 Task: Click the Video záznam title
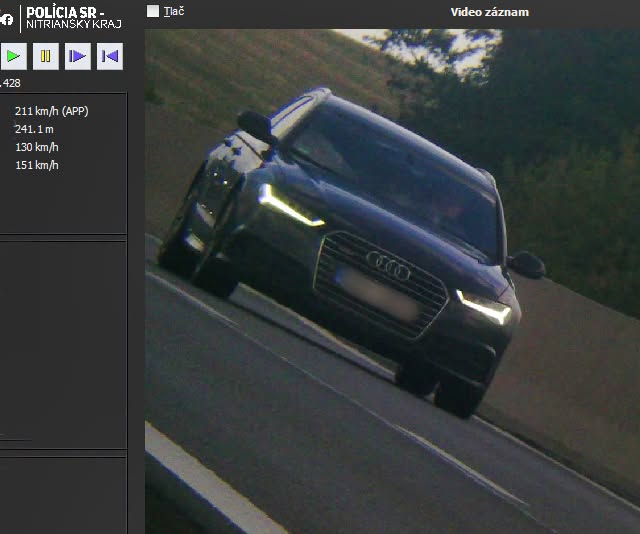tap(489, 12)
